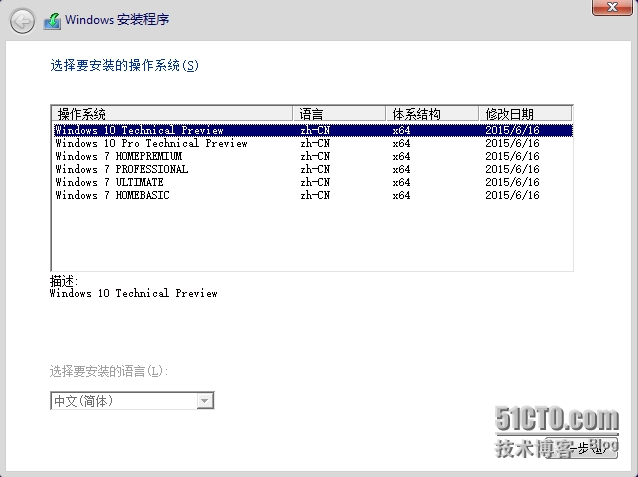The width and height of the screenshot is (638, 477).
Task: Click the 描述 description text below list
Action: [133, 293]
